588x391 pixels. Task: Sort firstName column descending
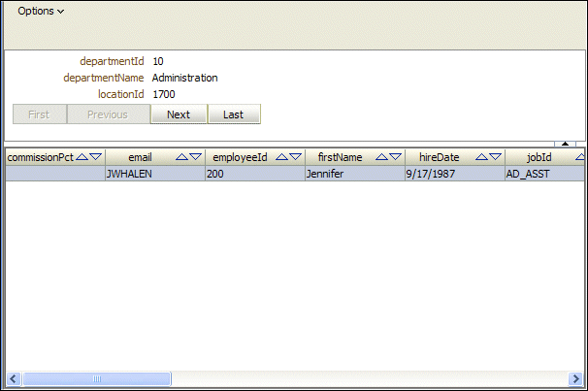395,156
